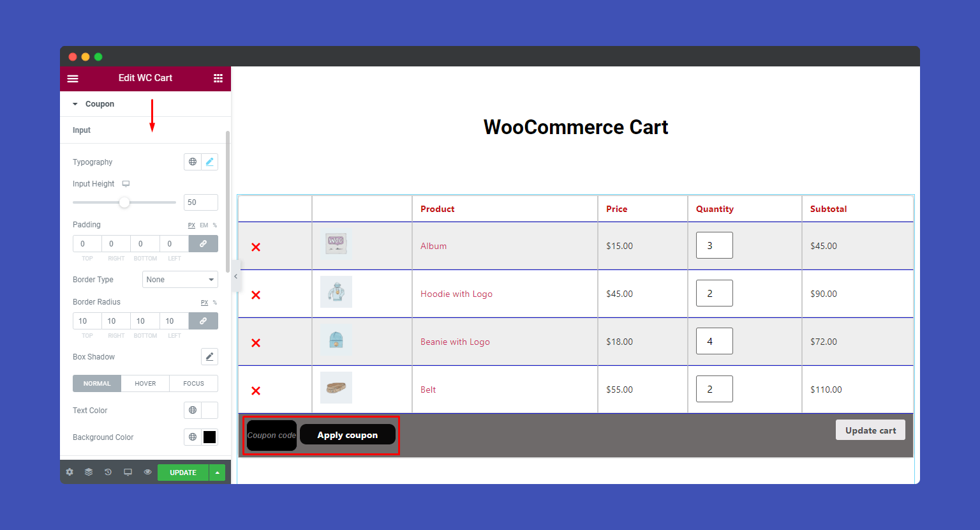The width and height of the screenshot is (980, 530).
Task: Open Elementor settings gear icon
Action: 70,473
